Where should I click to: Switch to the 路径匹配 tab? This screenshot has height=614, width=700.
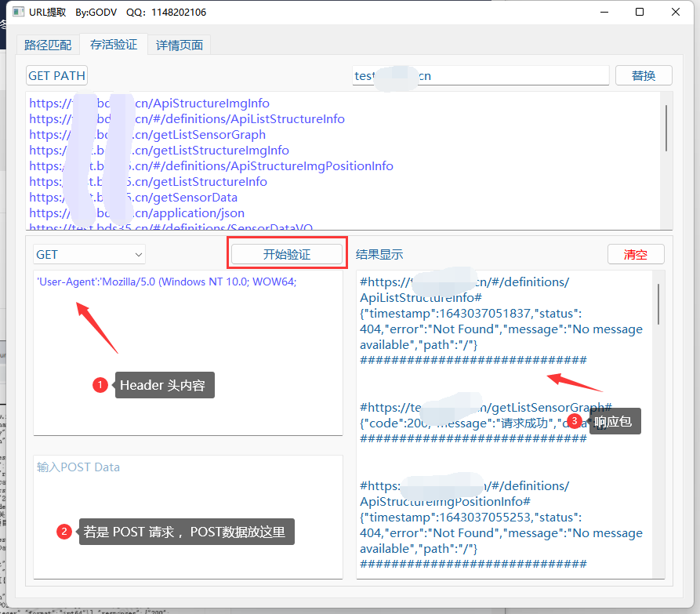(x=48, y=45)
